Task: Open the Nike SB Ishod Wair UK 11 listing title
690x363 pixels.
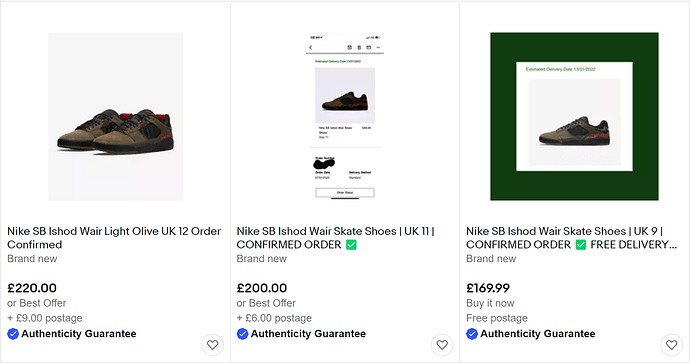Action: pos(335,238)
